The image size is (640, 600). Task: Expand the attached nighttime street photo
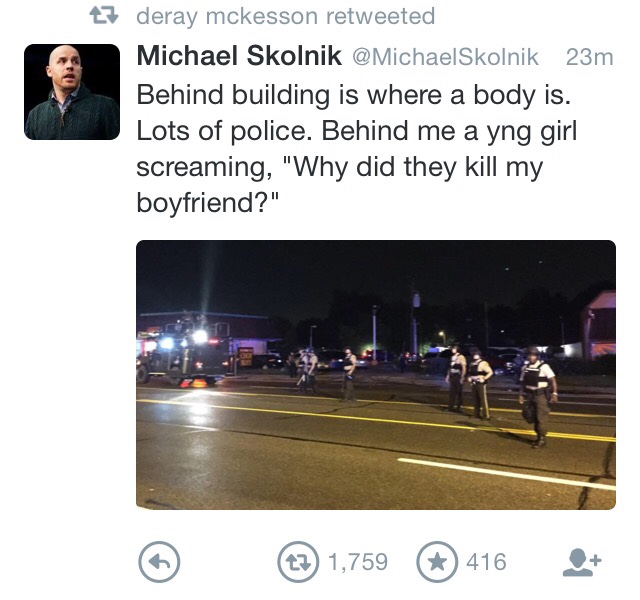(x=376, y=375)
